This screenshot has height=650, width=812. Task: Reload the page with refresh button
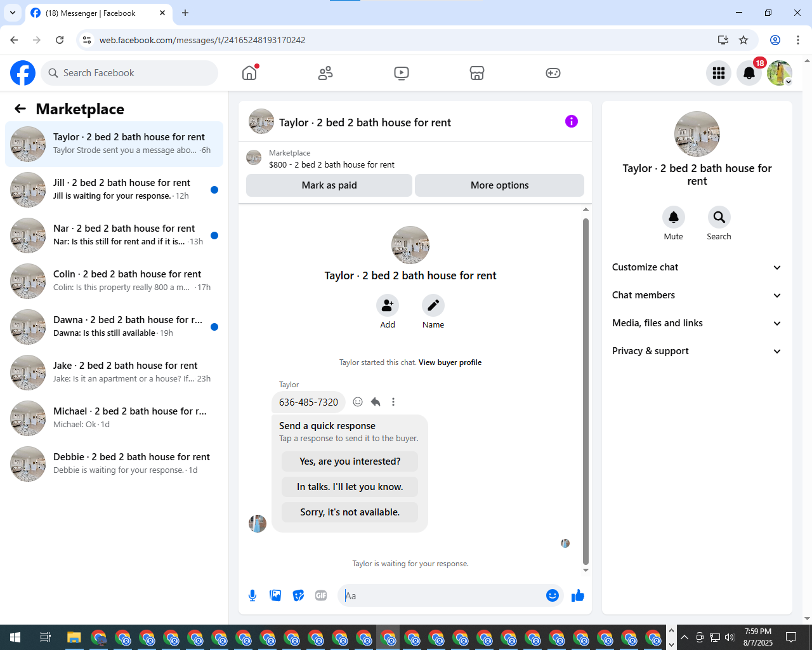tap(60, 40)
